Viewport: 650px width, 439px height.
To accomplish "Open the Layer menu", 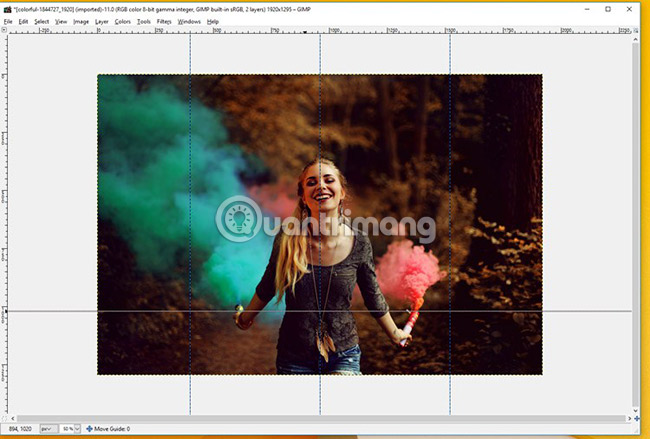I will [102, 21].
